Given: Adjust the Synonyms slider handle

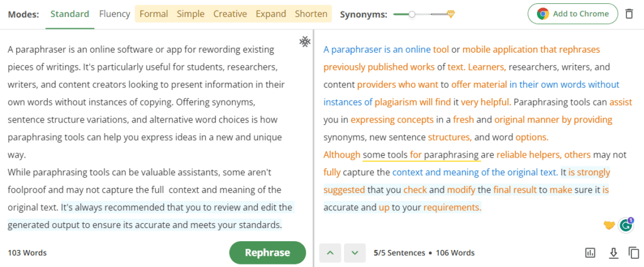Looking at the screenshot, I should click(412, 14).
